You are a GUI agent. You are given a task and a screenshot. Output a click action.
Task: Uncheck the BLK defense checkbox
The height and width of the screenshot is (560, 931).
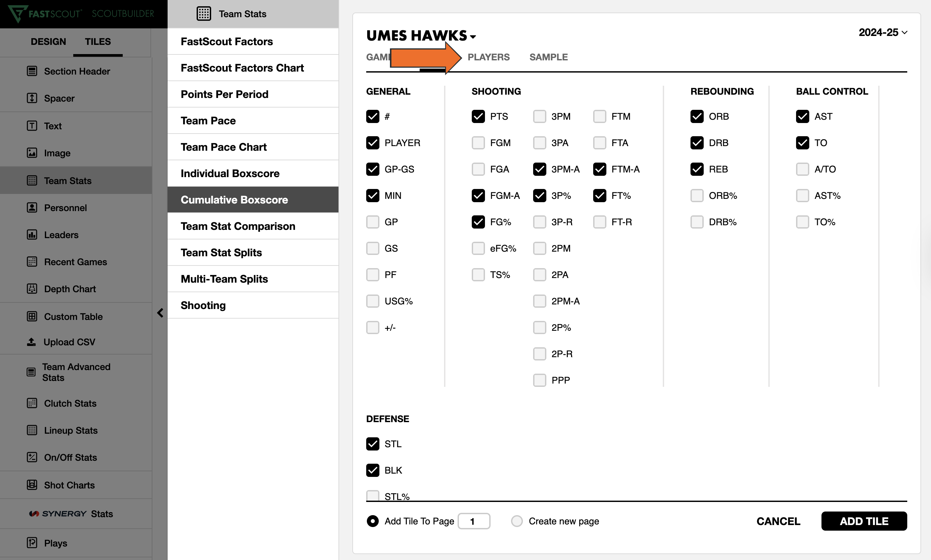click(373, 470)
